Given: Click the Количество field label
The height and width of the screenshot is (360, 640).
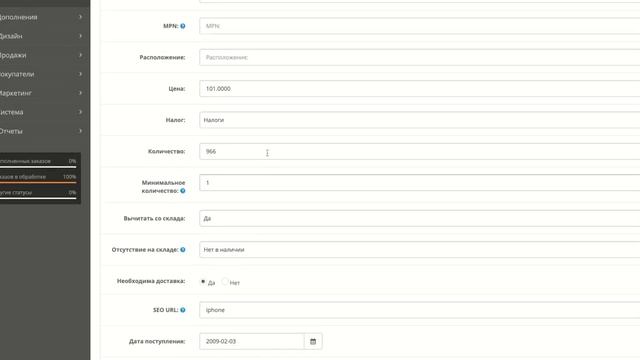Looking at the screenshot, I should [167, 151].
